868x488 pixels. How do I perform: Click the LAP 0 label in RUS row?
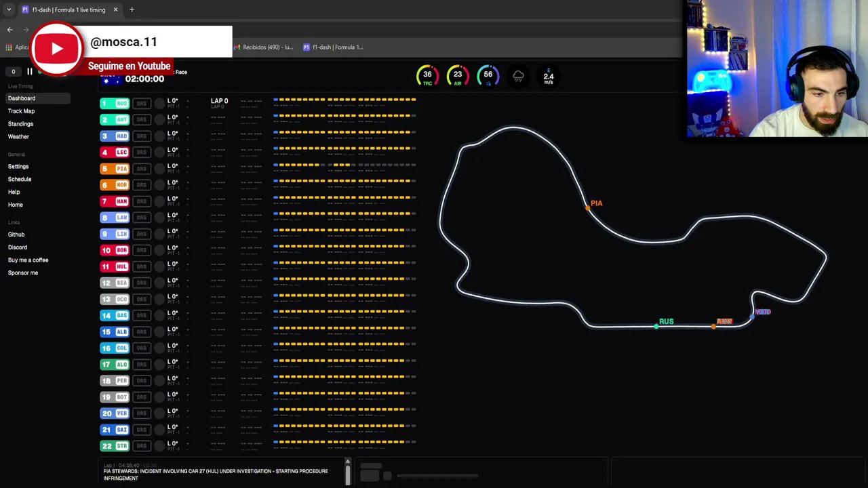coord(219,101)
